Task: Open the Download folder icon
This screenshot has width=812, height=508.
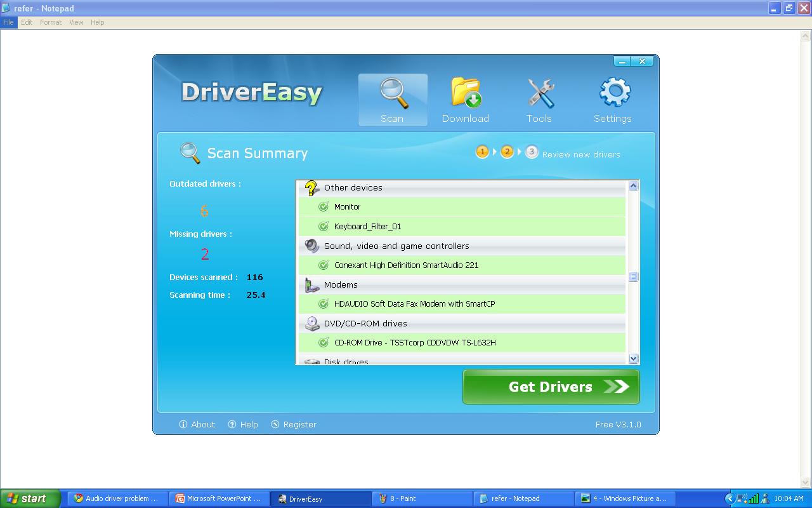Action: (466, 93)
